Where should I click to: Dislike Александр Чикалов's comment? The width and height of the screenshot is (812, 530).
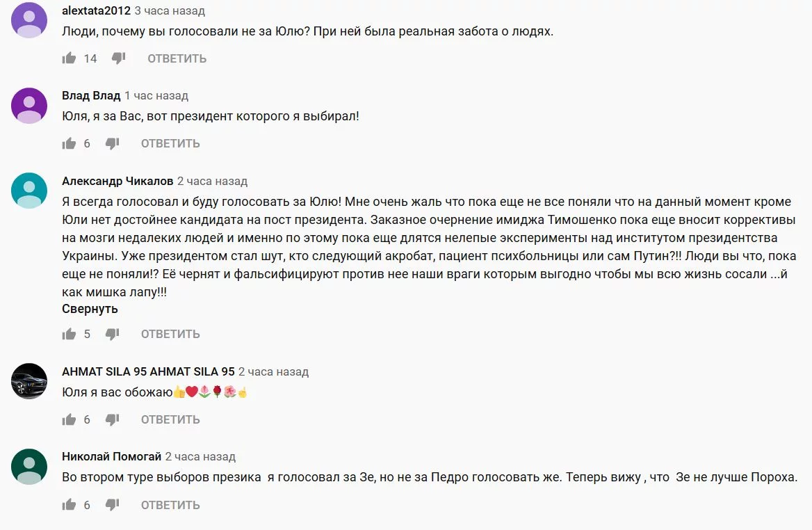(111, 334)
